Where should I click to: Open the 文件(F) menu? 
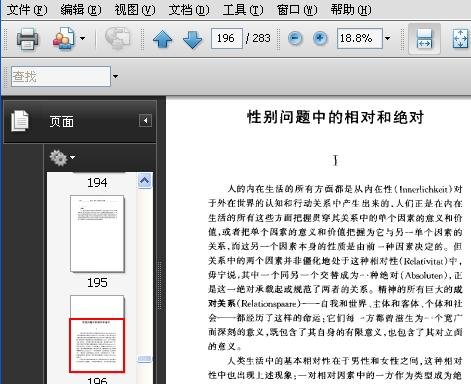(x=27, y=10)
